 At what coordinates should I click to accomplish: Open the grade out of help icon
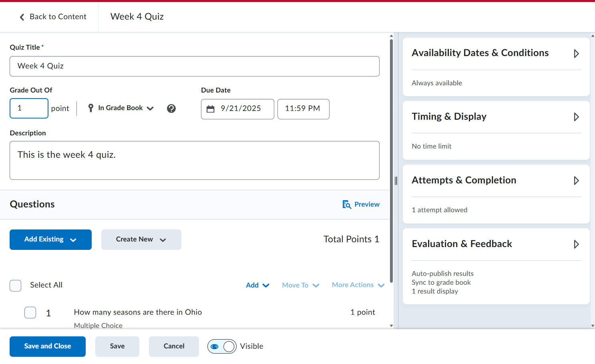tap(171, 109)
